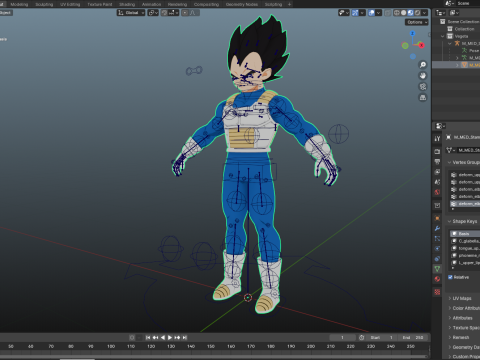Viewport: 480px width, 360px height.
Task: Click the blue Z axis on gizmo
Action: pyautogui.click(x=413, y=33)
